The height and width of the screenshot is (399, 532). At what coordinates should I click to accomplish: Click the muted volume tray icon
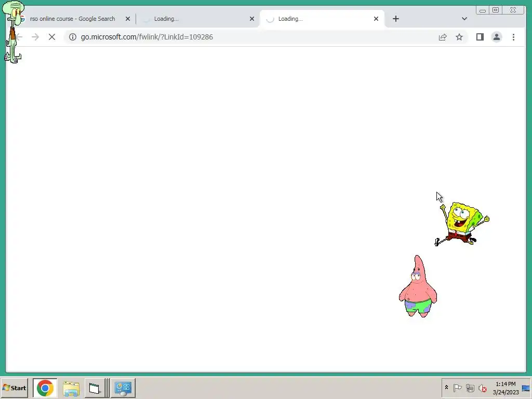pyautogui.click(x=482, y=388)
